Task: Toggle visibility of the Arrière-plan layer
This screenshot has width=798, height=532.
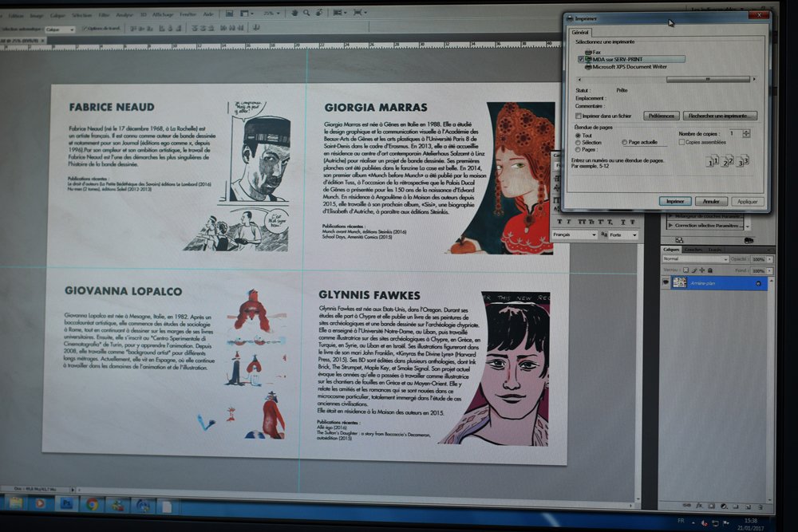Action: pyautogui.click(x=665, y=282)
